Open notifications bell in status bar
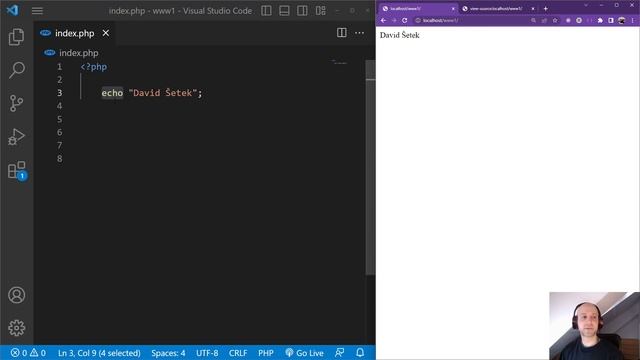Viewport: 640px width, 360px height. click(360, 353)
